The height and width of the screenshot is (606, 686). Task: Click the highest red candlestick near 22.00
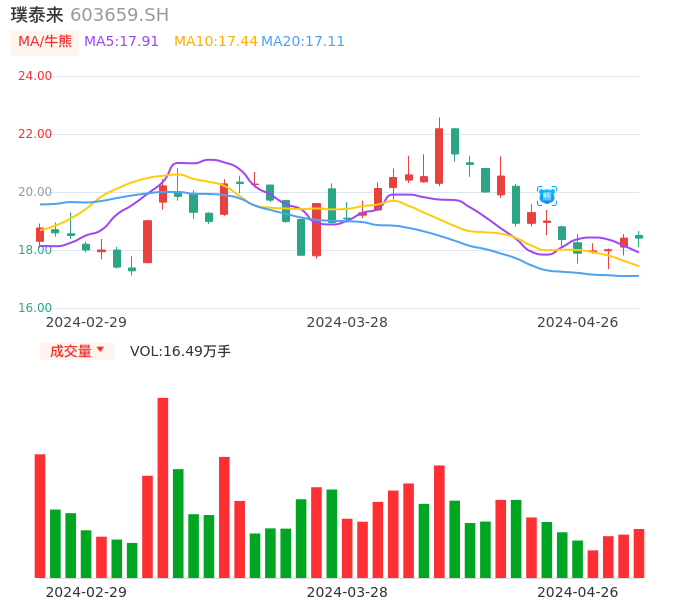pos(439,155)
